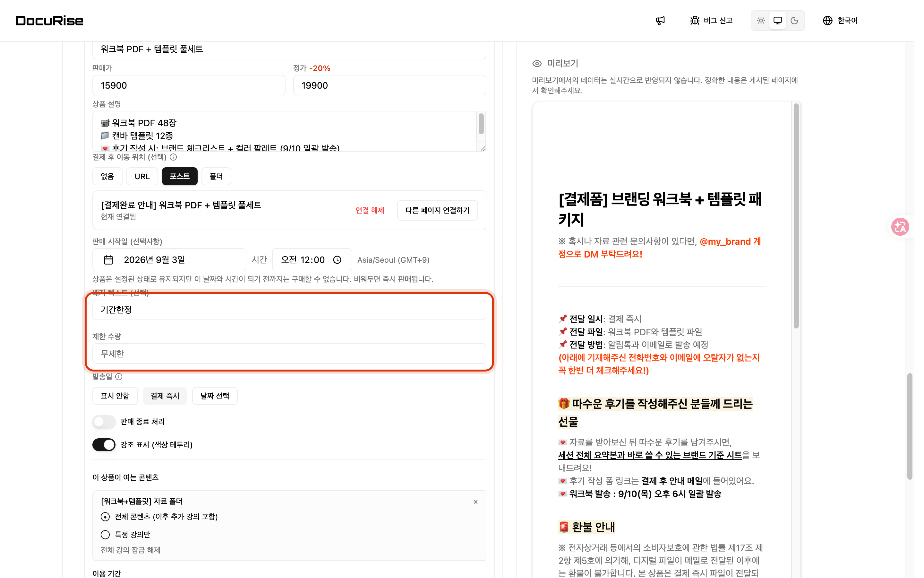Click the description textarea scrollbar

tap(481, 124)
